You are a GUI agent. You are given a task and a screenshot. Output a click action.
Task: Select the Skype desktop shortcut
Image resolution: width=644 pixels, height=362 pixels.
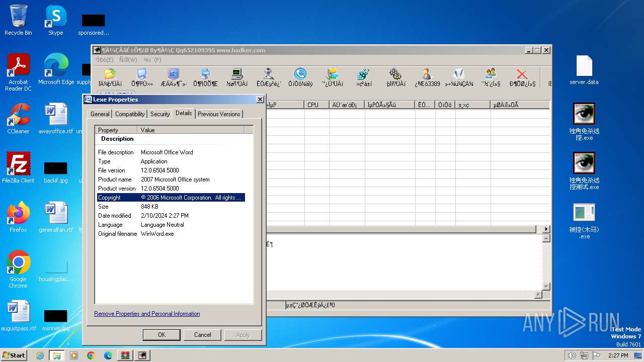pos(55,20)
